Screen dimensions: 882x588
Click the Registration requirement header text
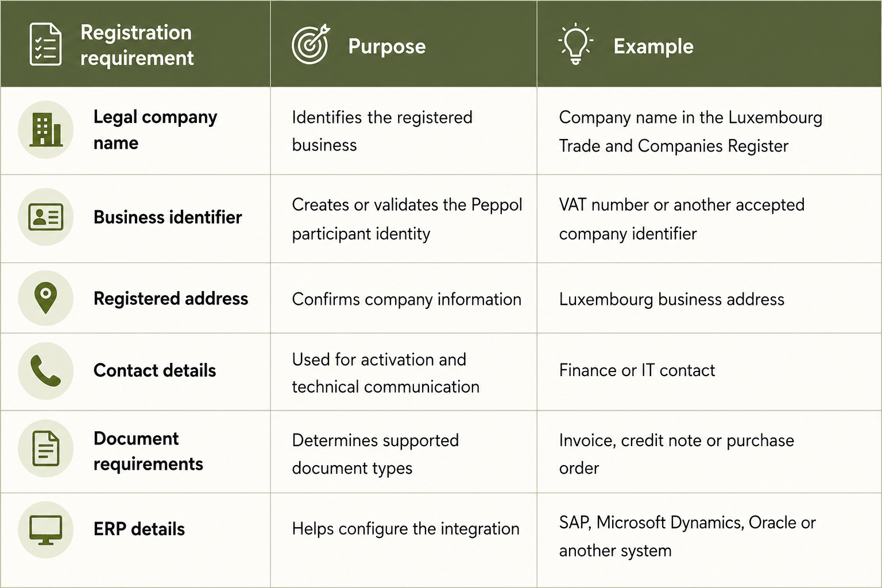pyautogui.click(x=137, y=45)
